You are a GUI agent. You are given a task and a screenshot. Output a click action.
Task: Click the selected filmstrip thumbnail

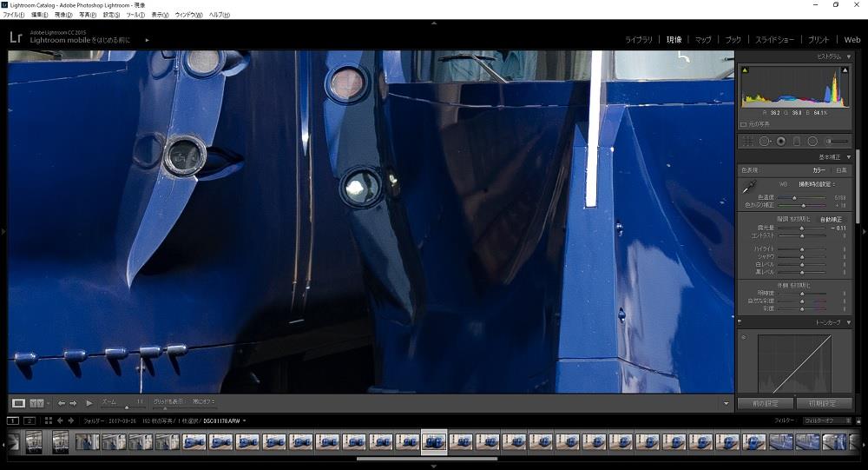434,442
